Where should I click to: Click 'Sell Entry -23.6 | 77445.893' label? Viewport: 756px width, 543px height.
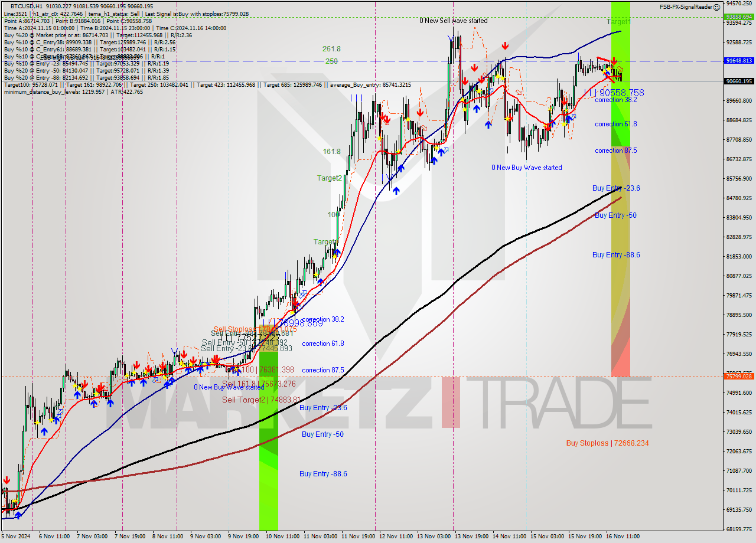pos(246,349)
